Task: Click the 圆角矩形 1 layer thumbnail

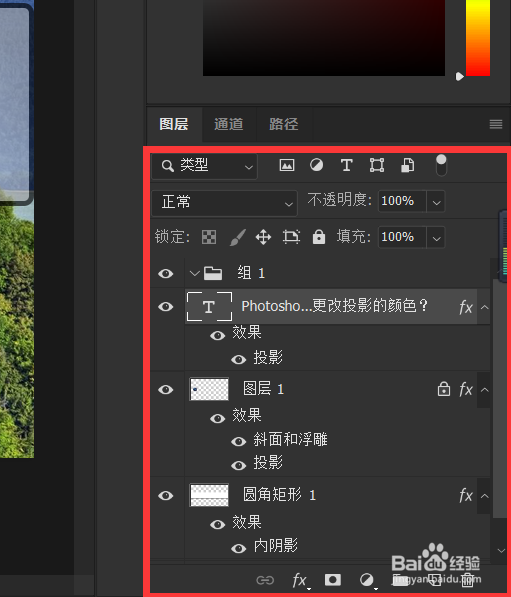Action: pyautogui.click(x=209, y=495)
